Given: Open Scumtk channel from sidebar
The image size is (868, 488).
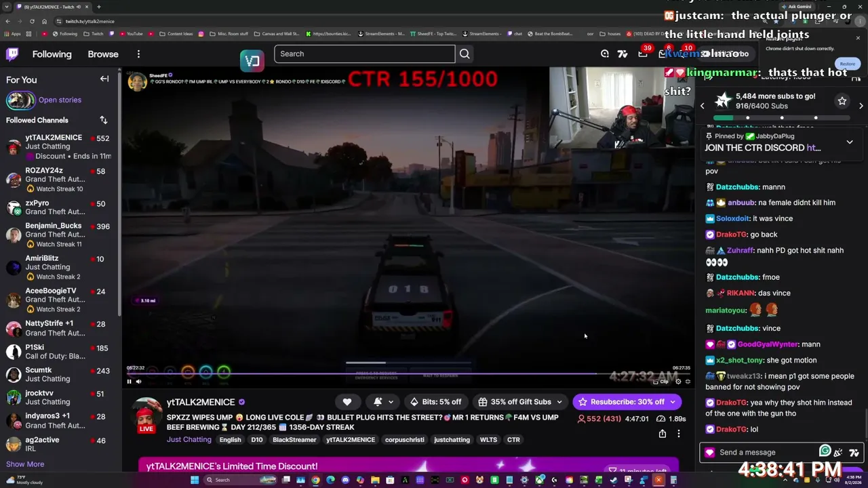Looking at the screenshot, I should (60, 375).
